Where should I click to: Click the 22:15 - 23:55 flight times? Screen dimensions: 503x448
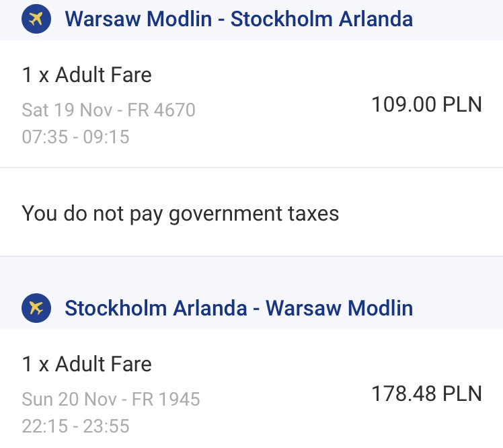click(x=76, y=426)
